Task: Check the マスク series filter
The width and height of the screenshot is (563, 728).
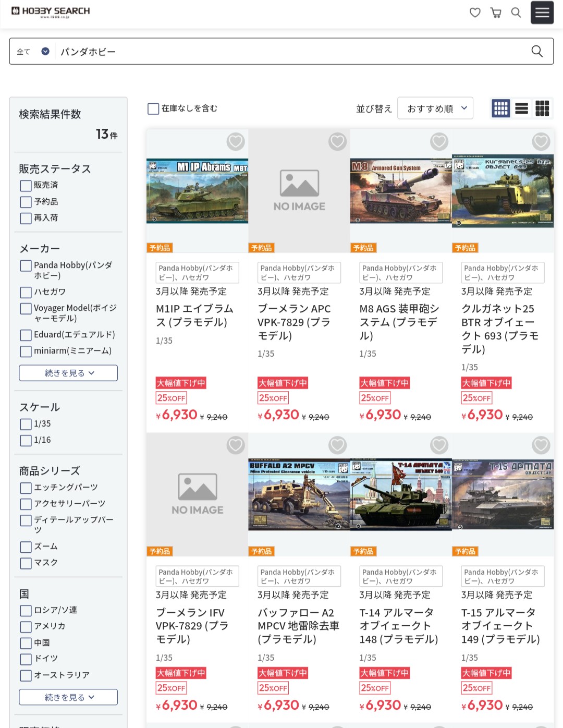Action: click(26, 563)
